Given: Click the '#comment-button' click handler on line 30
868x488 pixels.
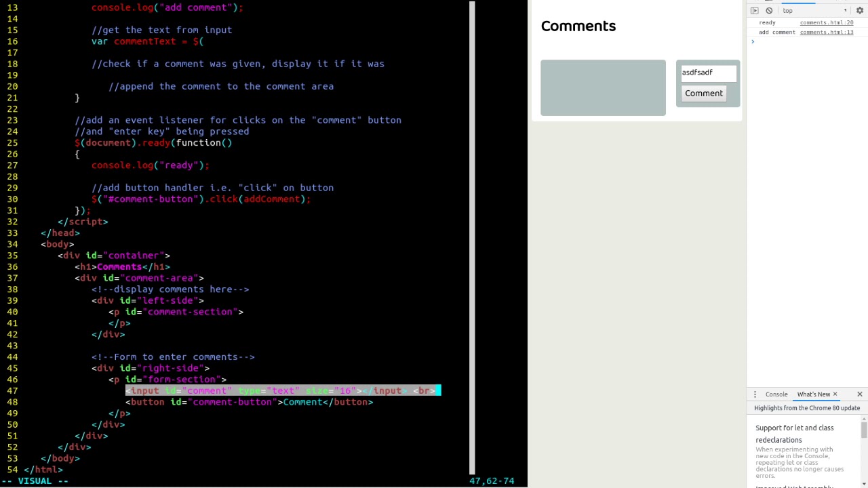Looking at the screenshot, I should click(201, 199).
